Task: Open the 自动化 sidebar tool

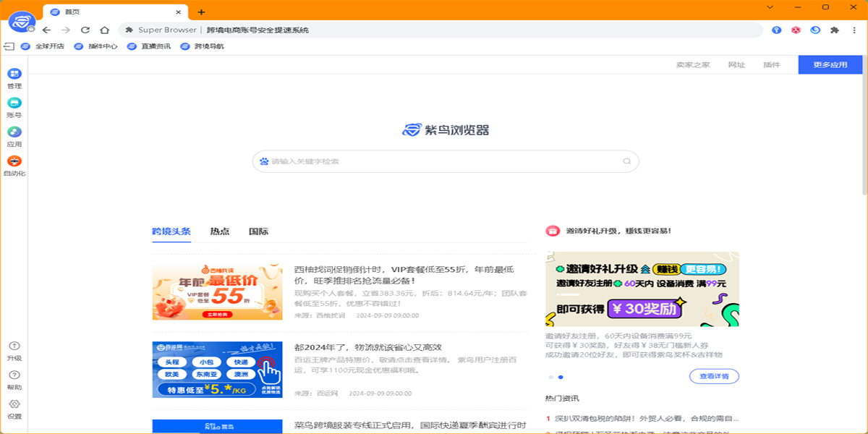Action: (x=14, y=161)
